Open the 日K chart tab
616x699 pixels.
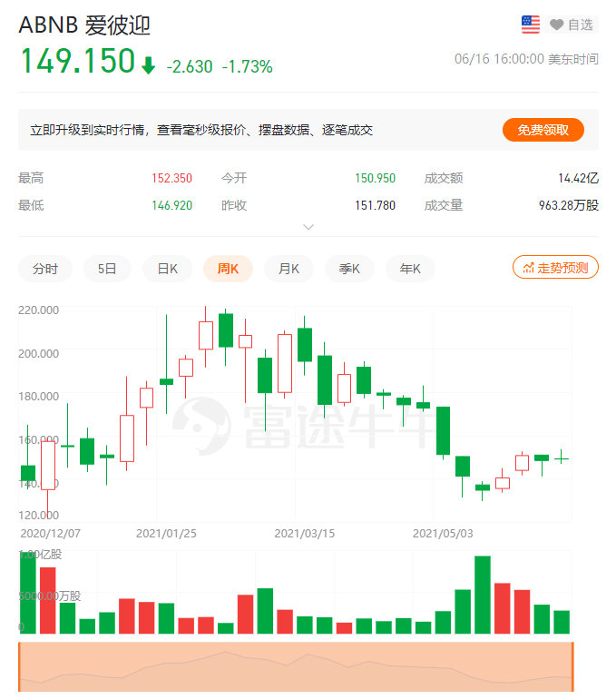pyautogui.click(x=168, y=269)
